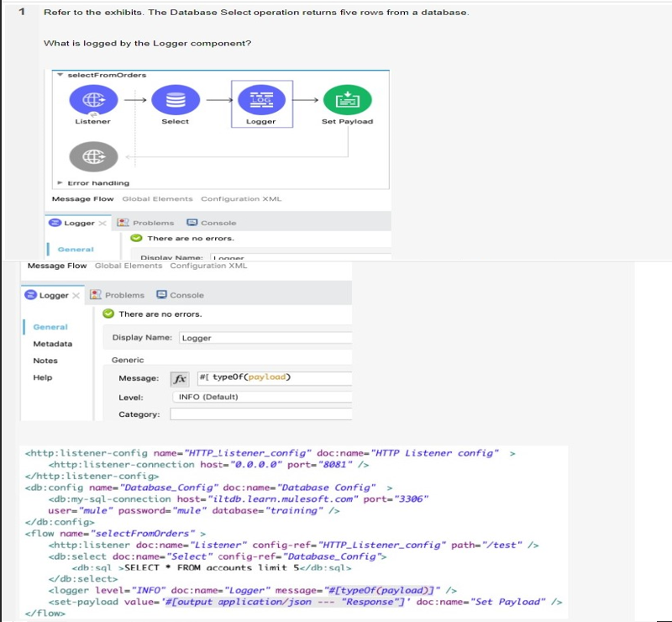672x622 pixels.
Task: Click the 'Level:' label
Action: click(x=131, y=398)
